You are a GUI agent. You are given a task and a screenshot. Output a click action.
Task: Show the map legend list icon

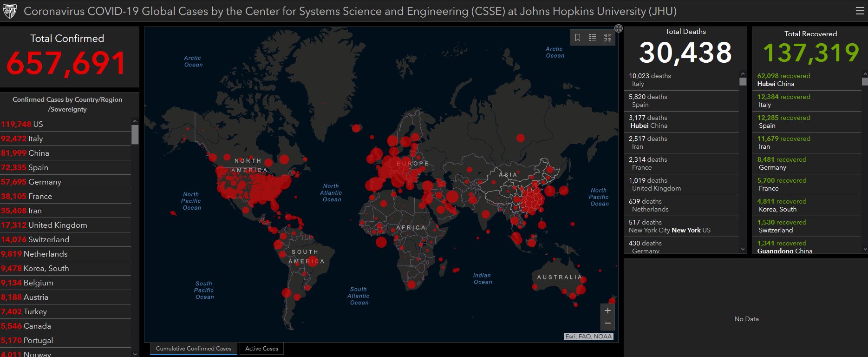tap(593, 38)
